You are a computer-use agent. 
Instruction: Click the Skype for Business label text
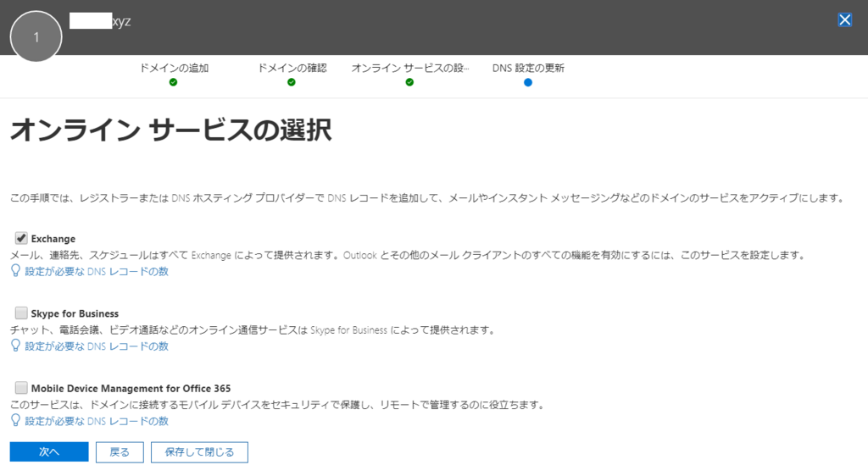pyautogui.click(x=75, y=313)
